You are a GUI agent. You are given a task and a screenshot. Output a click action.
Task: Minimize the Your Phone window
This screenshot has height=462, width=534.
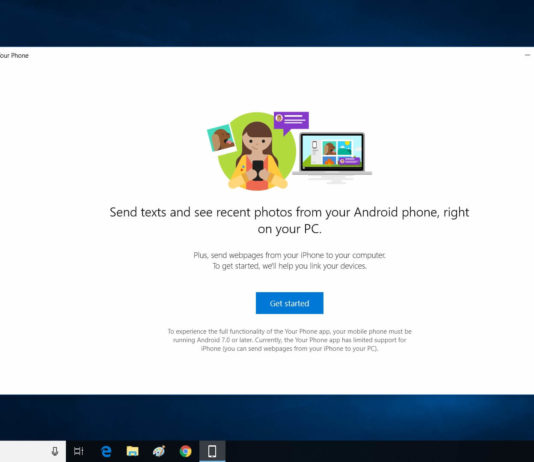(x=527, y=55)
